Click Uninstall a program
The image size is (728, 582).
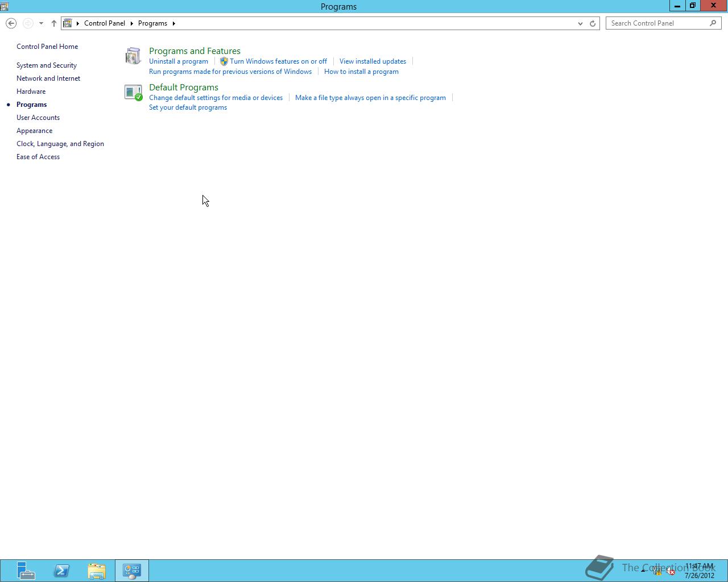[179, 61]
